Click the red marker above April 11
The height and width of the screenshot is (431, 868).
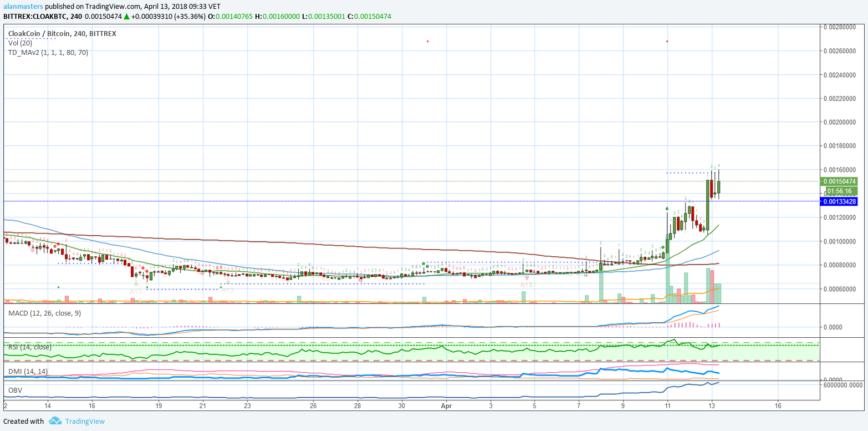click(667, 42)
